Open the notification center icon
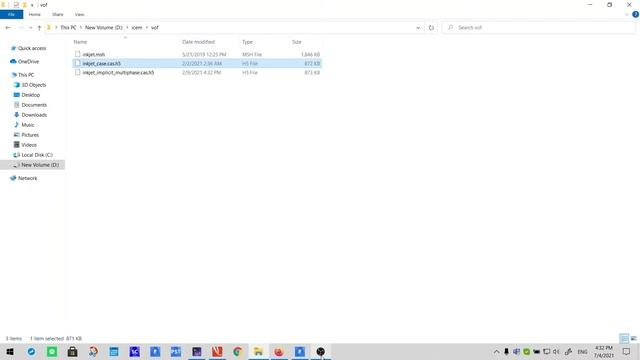This screenshot has width=640, height=360. point(626,351)
